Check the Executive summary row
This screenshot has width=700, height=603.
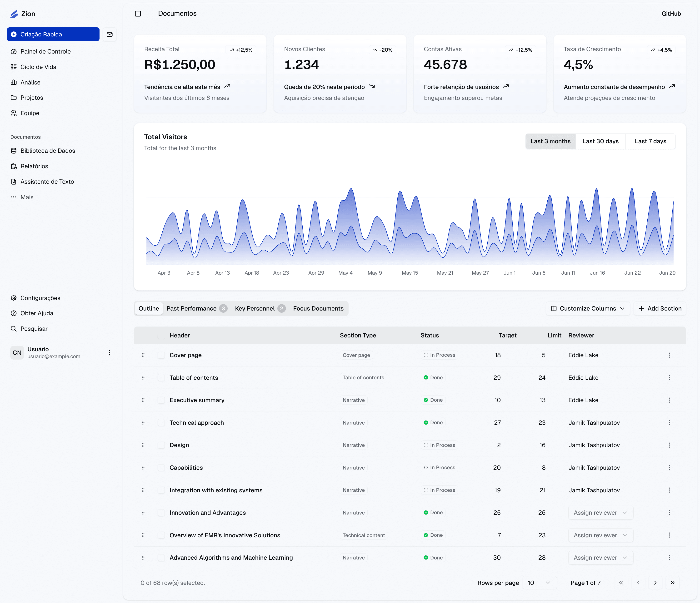161,400
